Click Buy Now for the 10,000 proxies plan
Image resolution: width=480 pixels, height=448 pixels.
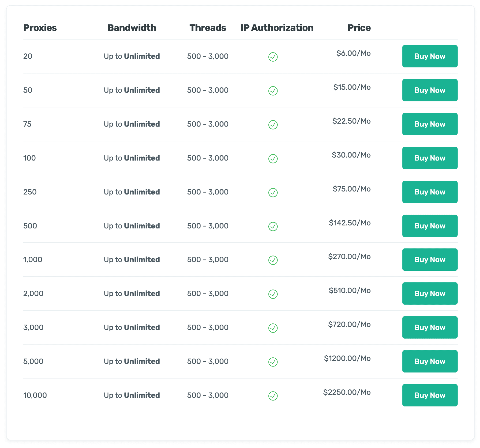click(430, 395)
